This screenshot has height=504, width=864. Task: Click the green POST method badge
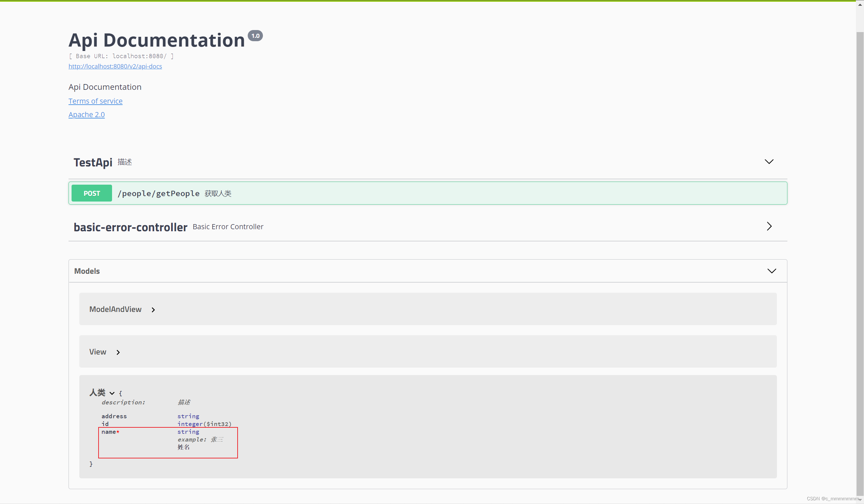(x=91, y=193)
